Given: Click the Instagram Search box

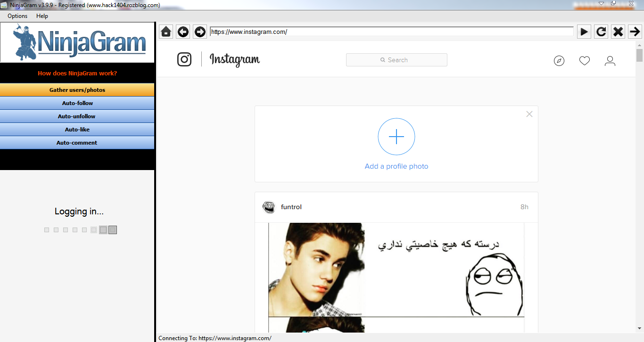Looking at the screenshot, I should pos(396,60).
